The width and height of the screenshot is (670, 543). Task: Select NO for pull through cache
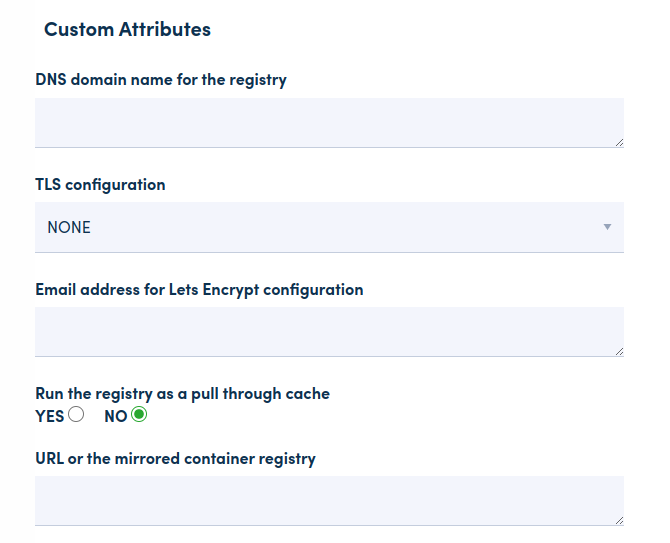click(x=139, y=415)
